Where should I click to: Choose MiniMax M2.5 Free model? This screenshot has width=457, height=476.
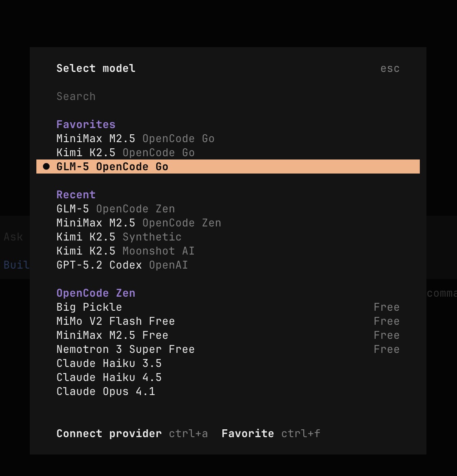(112, 335)
